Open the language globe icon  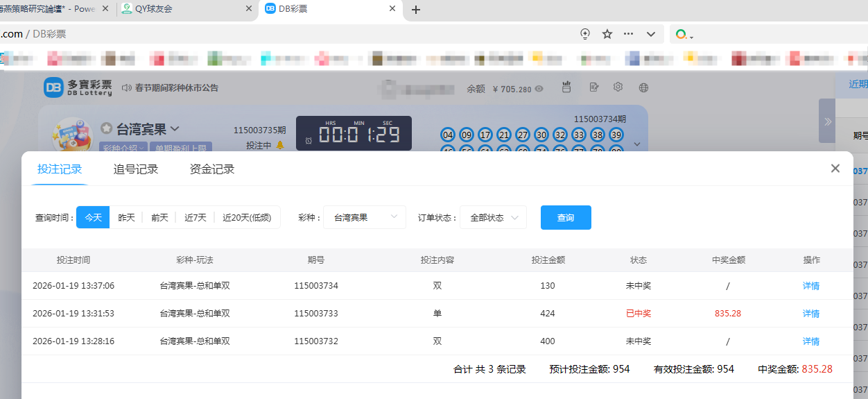pyautogui.click(x=643, y=87)
